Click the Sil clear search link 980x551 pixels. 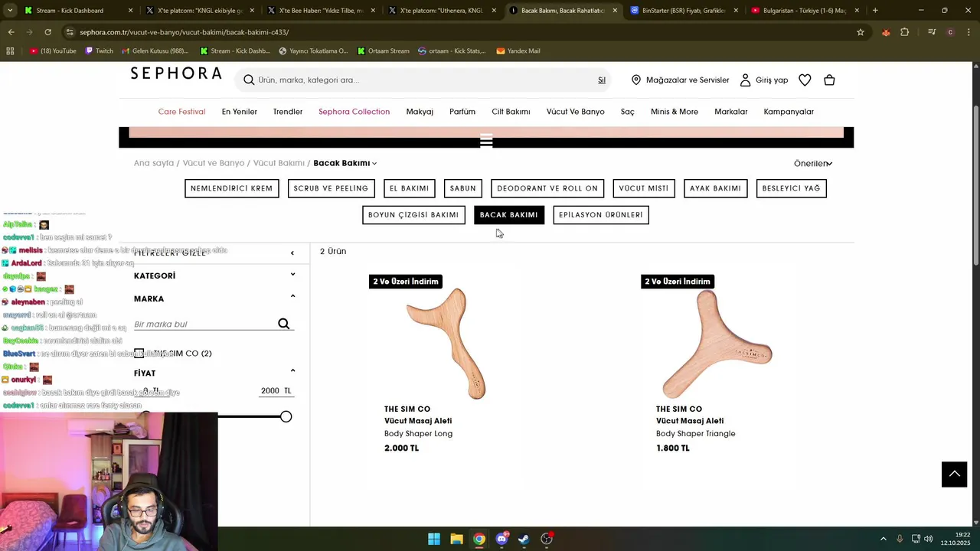[x=602, y=80]
